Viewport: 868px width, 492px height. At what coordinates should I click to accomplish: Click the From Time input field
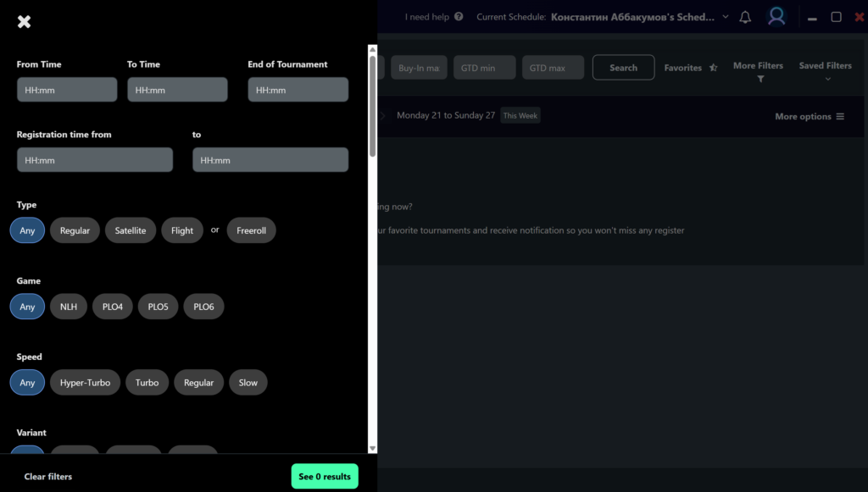67,90
